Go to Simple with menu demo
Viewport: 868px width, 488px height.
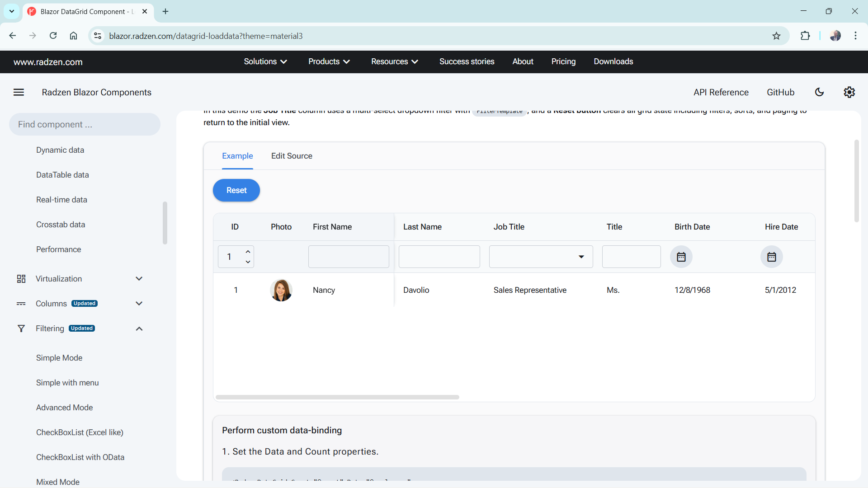67,383
